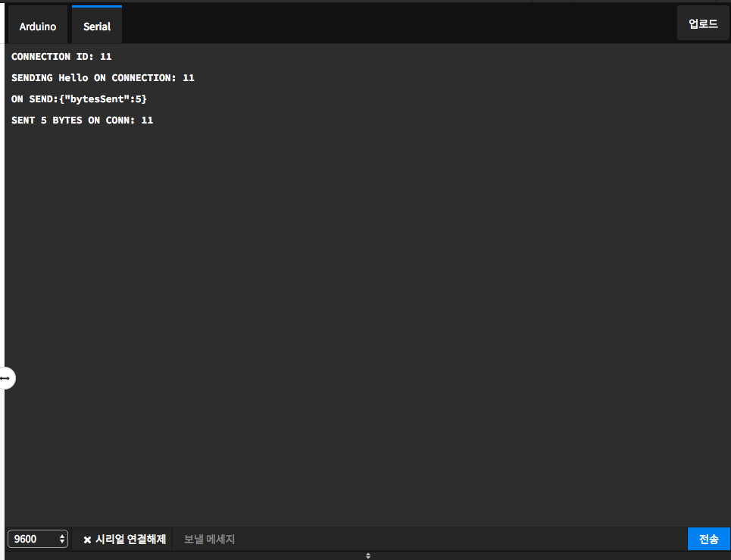Click the "bytesSent" key in JSON output

[97, 99]
